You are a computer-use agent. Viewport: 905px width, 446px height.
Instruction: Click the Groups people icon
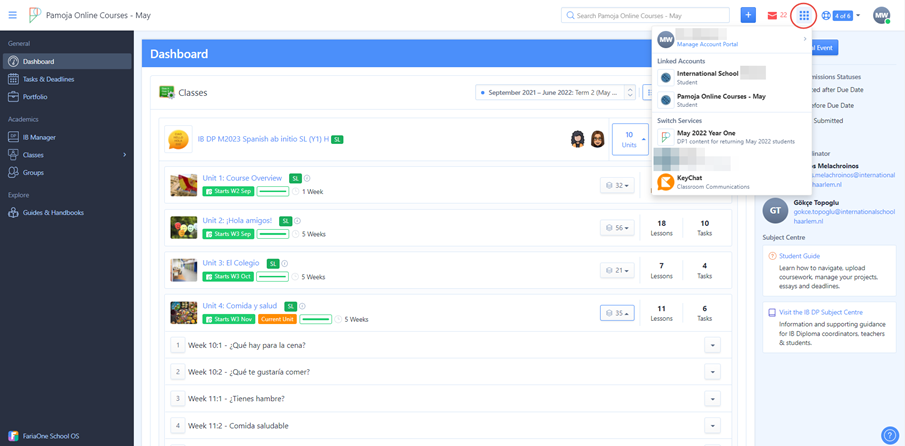point(13,173)
